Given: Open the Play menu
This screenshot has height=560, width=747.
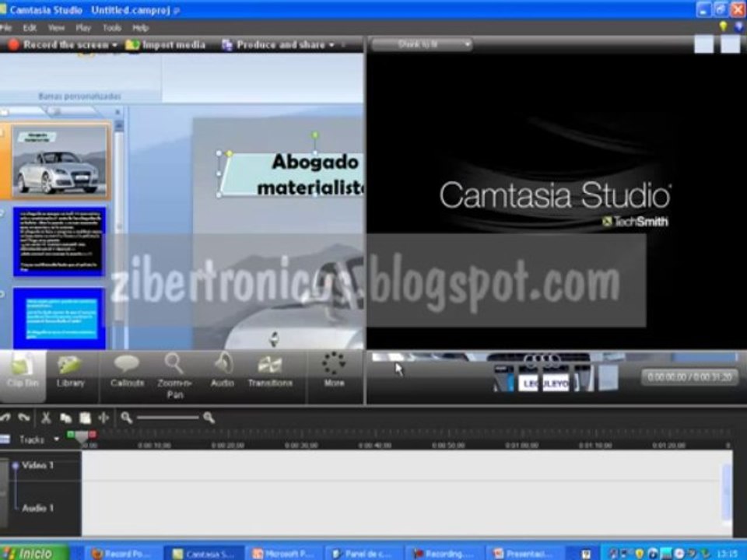Looking at the screenshot, I should (83, 28).
